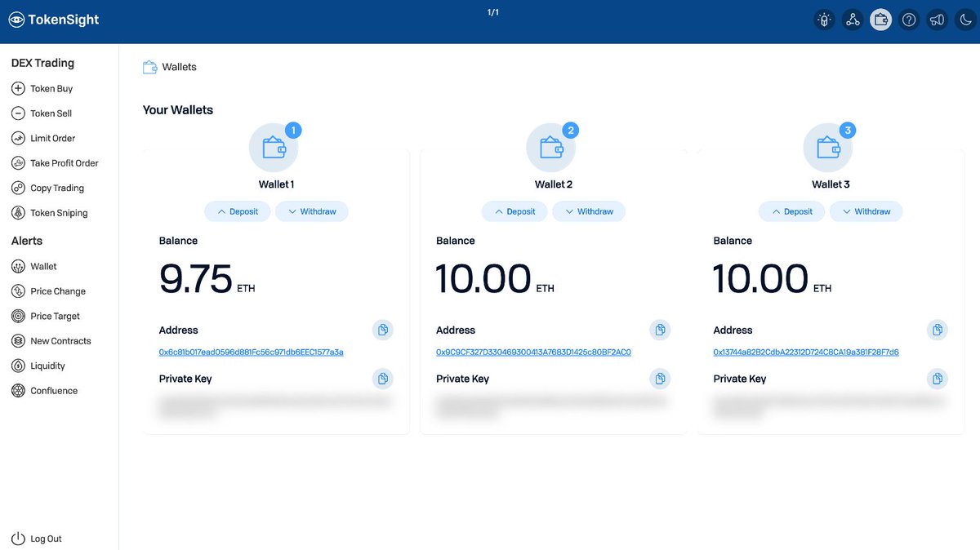Open Limit Order in sidebar

click(x=43, y=138)
